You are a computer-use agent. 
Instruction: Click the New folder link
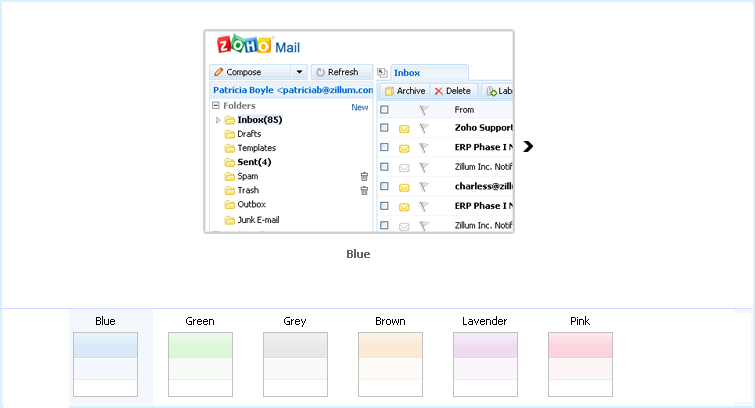click(359, 107)
